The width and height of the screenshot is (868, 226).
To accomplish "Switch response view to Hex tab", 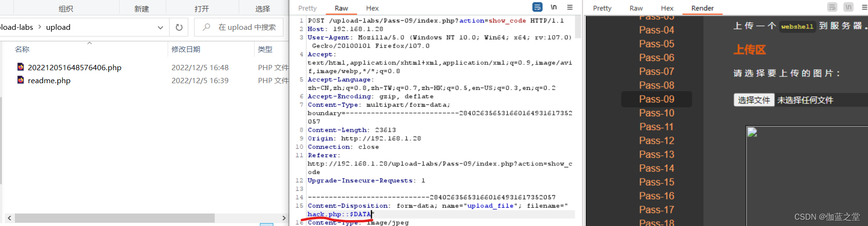I will [x=667, y=8].
